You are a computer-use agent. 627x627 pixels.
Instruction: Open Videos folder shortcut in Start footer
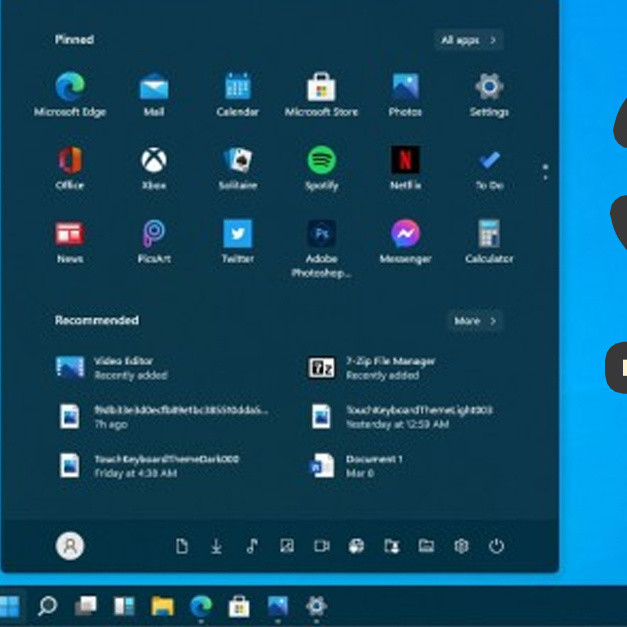click(322, 546)
